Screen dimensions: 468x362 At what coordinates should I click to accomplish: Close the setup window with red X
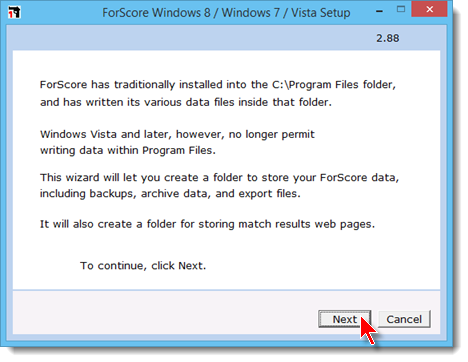[429, 9]
